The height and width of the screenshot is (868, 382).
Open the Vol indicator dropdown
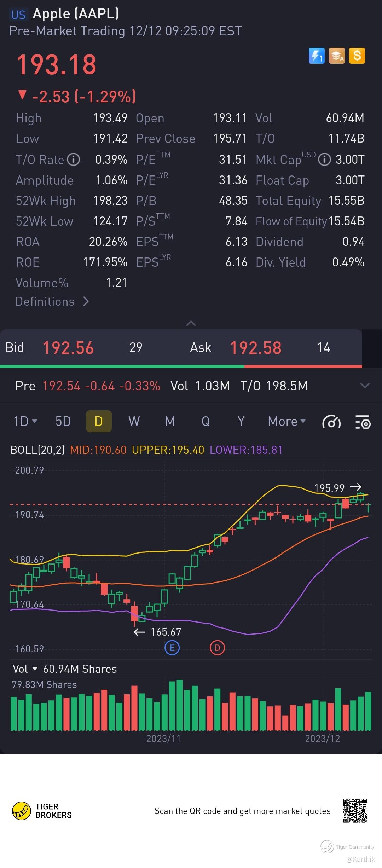pyautogui.click(x=25, y=669)
